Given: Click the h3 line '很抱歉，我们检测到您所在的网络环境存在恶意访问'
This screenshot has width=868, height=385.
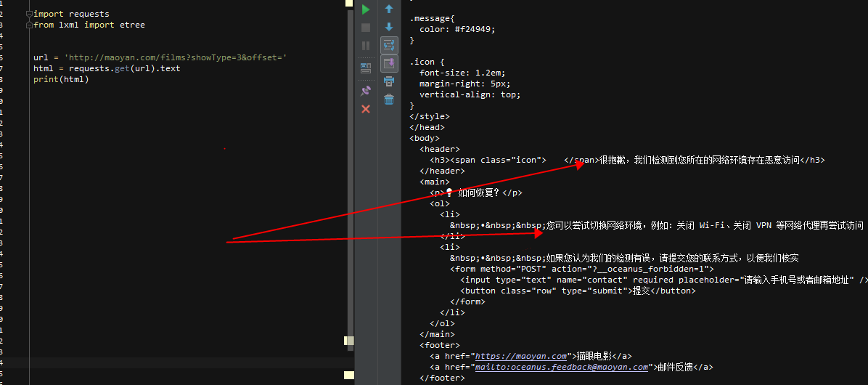Looking at the screenshot, I should click(627, 160).
